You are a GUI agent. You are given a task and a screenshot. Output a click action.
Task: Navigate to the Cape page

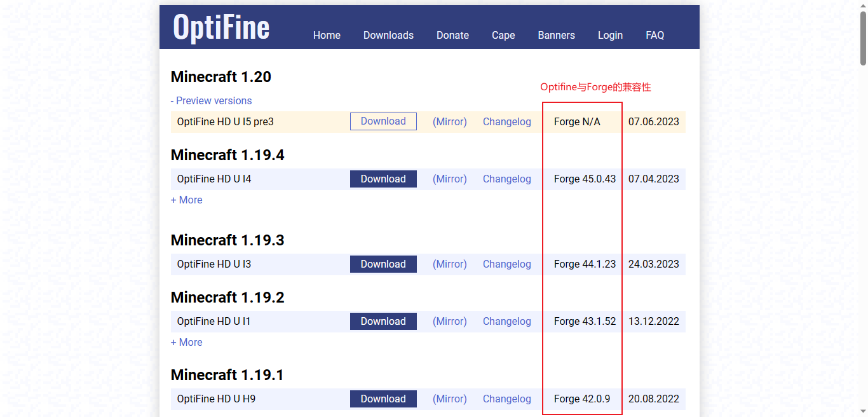503,35
